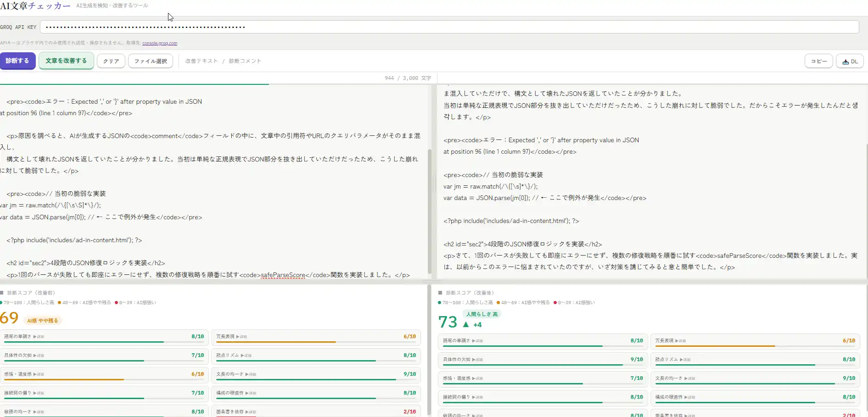Click the left editor vertical scrollbar
Image resolution: width=868 pixels, height=417 pixels.
[x=430, y=211]
